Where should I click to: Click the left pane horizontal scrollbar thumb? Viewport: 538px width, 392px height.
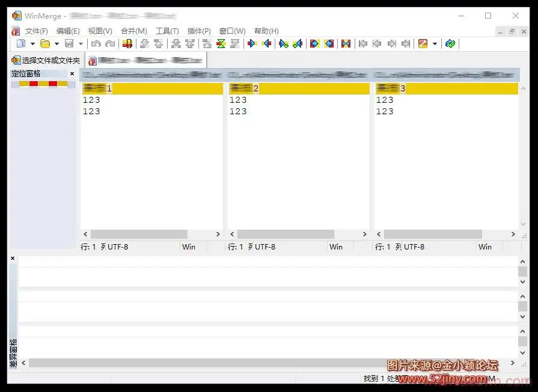pos(139,234)
